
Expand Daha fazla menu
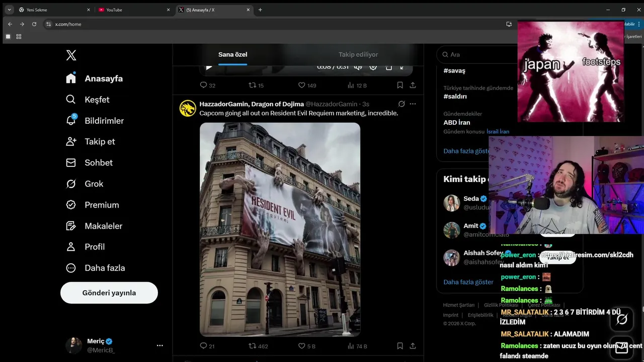click(96, 268)
